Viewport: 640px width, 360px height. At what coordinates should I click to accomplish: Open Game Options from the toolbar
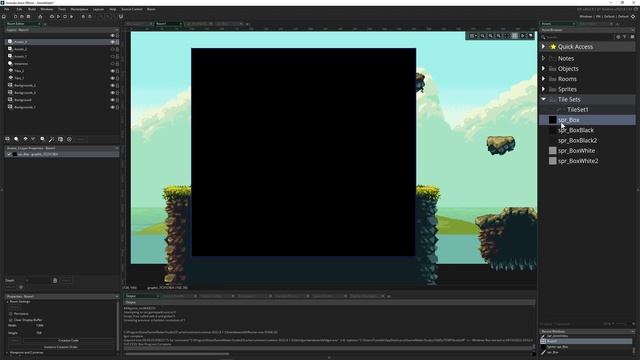coord(83,17)
